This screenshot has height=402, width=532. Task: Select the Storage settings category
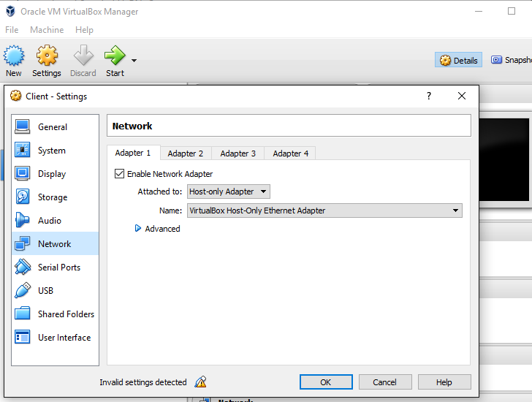tap(56, 197)
